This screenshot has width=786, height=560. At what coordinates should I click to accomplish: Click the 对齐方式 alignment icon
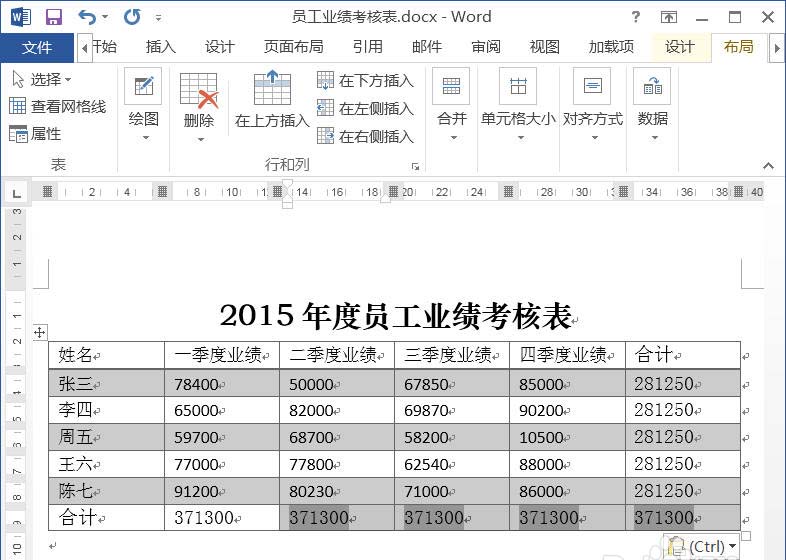pyautogui.click(x=593, y=86)
